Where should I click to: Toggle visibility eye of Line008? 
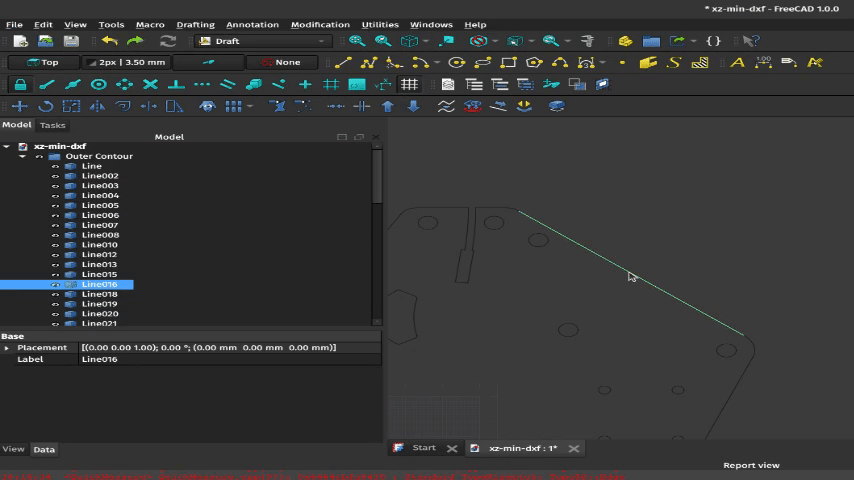(56, 235)
